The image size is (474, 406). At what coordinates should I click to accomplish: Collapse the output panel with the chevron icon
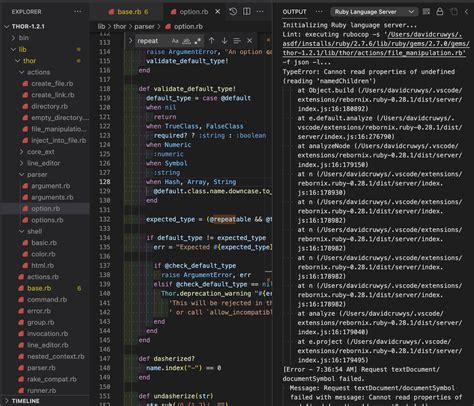click(x=467, y=12)
